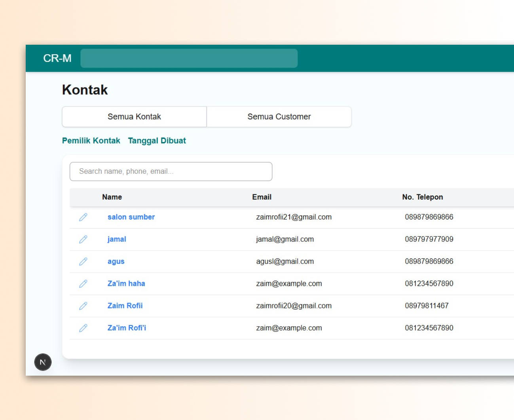Viewport: 514px width, 420px height.
Task: Open the Tanggal Dibuat filter
Action: [157, 141]
